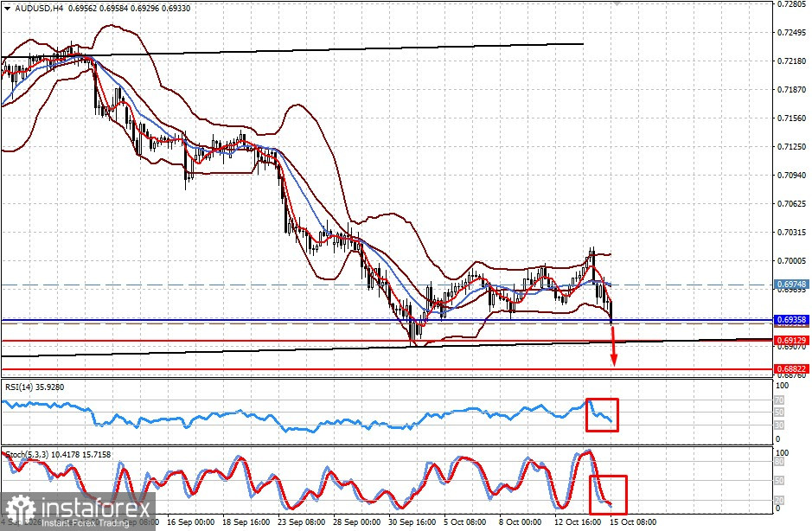Click the 0.72495 price axis label
The width and height of the screenshot is (812, 531).
[x=792, y=33]
